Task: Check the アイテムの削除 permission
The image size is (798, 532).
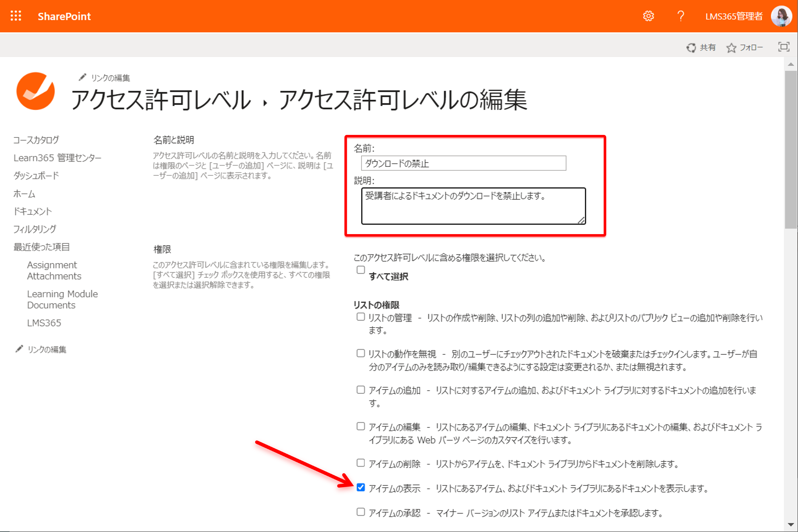Action: click(361, 463)
